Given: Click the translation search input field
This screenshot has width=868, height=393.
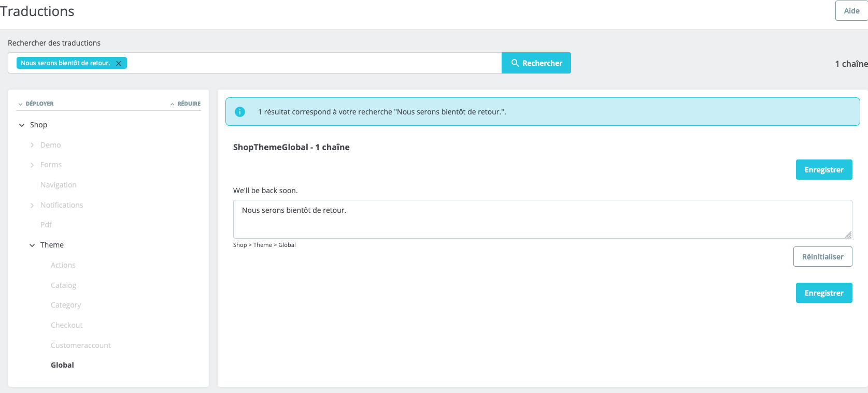Looking at the screenshot, I should [314, 63].
